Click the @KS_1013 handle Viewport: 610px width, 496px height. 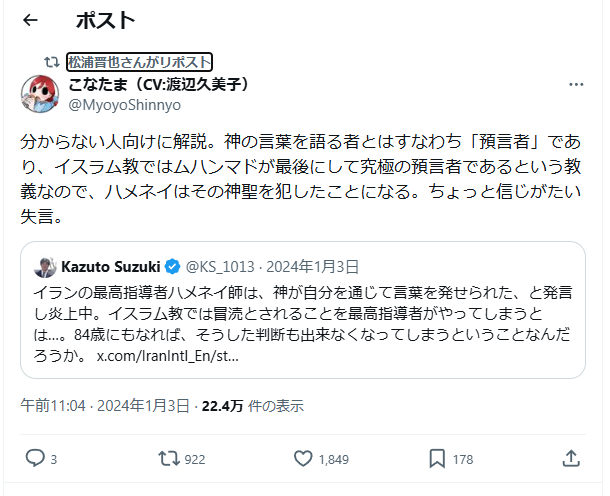pyautogui.click(x=216, y=267)
